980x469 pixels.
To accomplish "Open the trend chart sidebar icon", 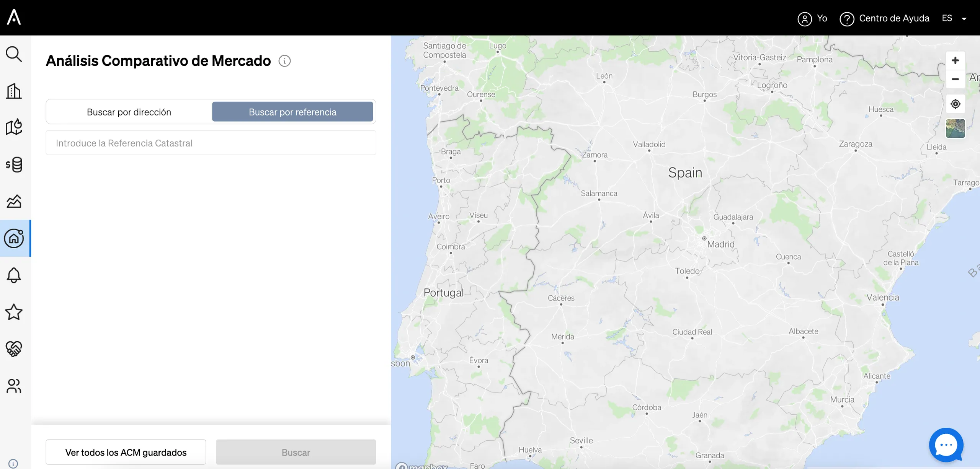I will click(14, 201).
